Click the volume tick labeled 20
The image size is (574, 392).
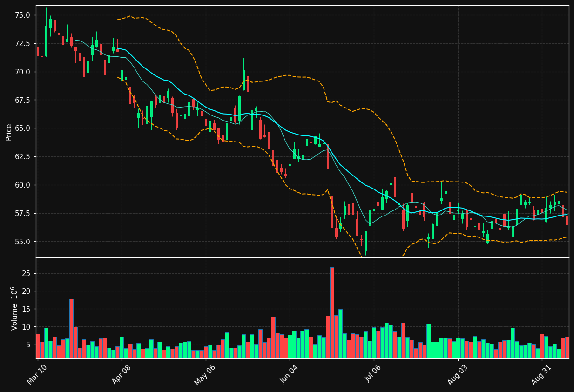[27, 291]
